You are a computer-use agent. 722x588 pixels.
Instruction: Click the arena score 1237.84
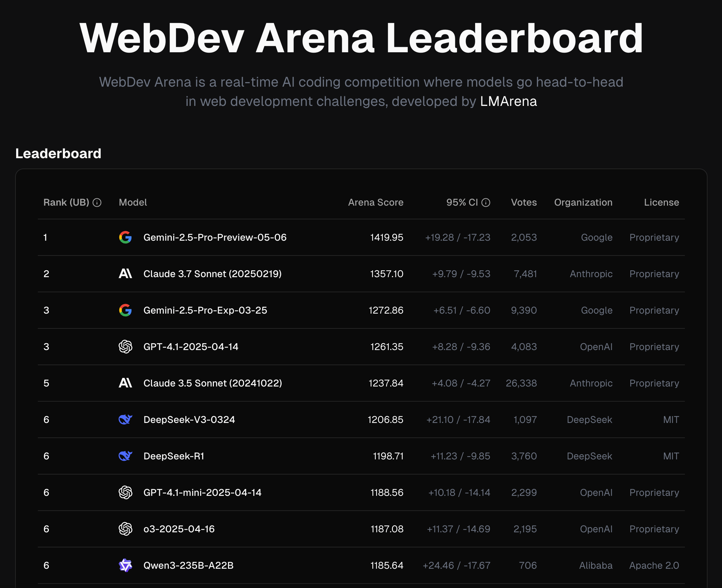(x=386, y=383)
